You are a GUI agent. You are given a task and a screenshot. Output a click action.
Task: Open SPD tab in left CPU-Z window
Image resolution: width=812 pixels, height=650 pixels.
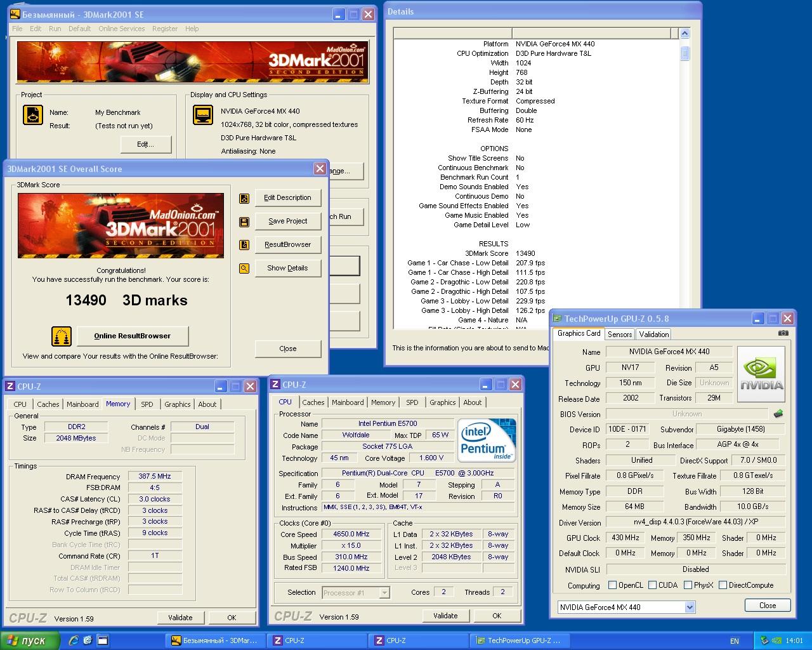coord(147,404)
